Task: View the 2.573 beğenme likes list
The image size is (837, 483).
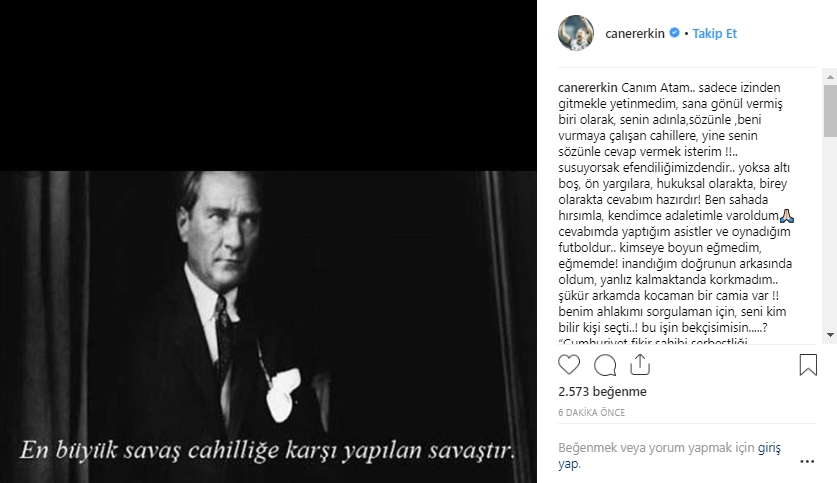Action: 602,391
